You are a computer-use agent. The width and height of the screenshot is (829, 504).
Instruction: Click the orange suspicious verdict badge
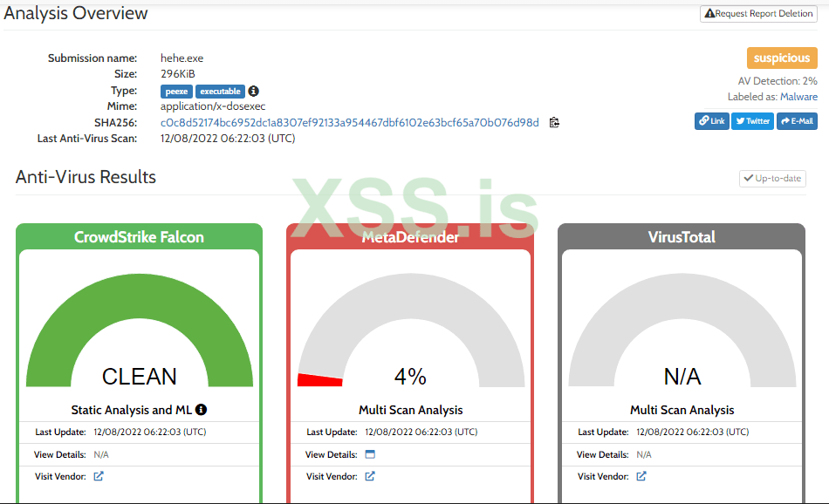782,58
